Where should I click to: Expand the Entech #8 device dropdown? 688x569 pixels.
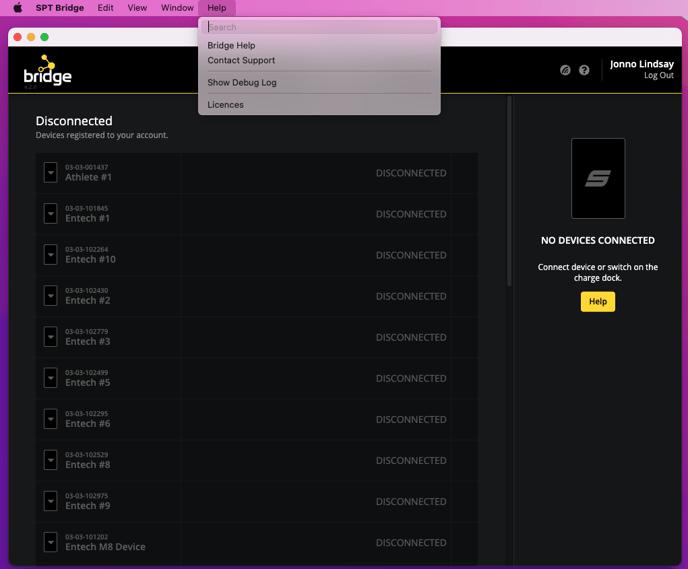click(x=50, y=460)
